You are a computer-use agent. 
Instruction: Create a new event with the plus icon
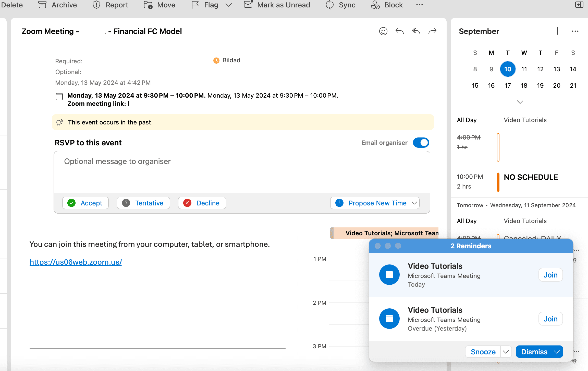pyautogui.click(x=557, y=31)
